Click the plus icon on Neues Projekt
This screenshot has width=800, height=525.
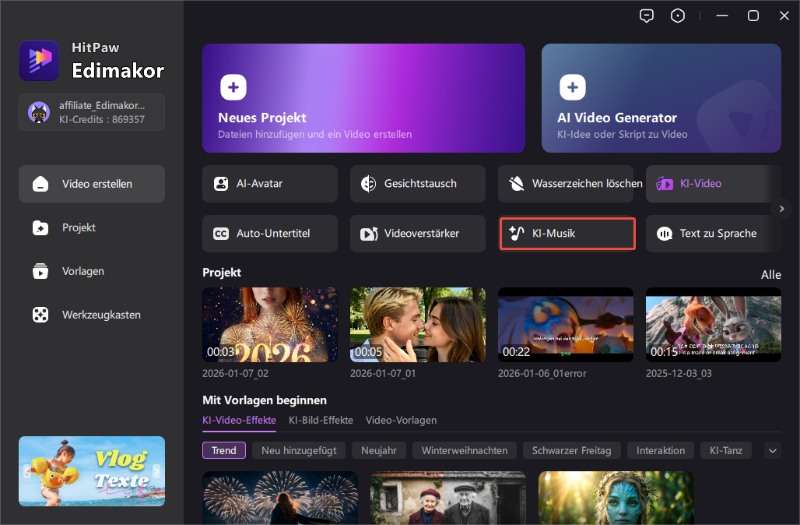[233, 88]
